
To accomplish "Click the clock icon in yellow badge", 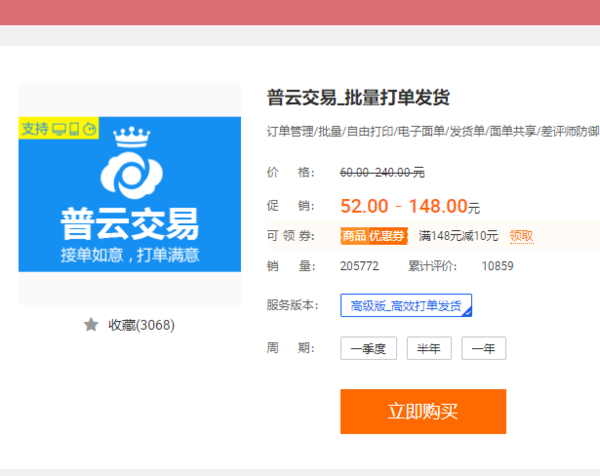I will pyautogui.click(x=90, y=129).
